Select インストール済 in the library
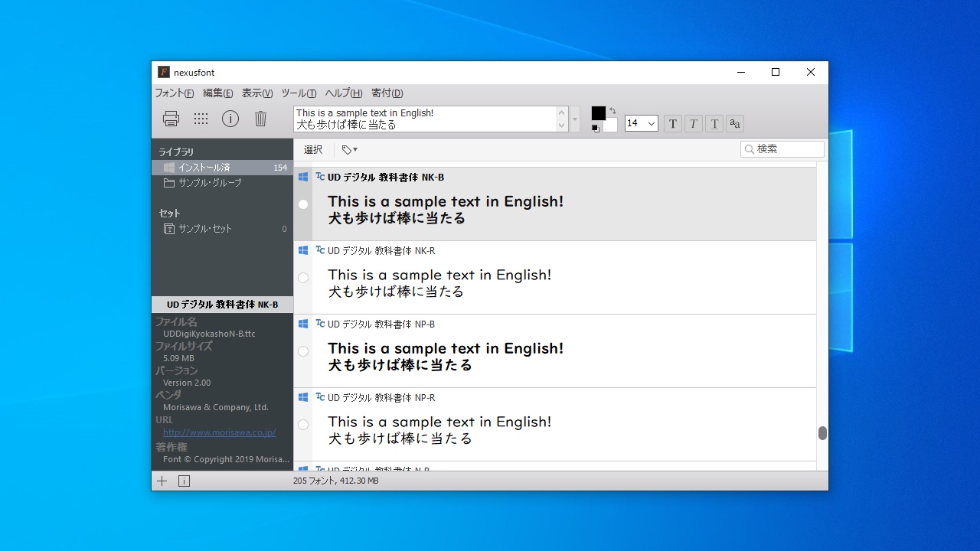The height and width of the screenshot is (551, 980). tap(222, 168)
